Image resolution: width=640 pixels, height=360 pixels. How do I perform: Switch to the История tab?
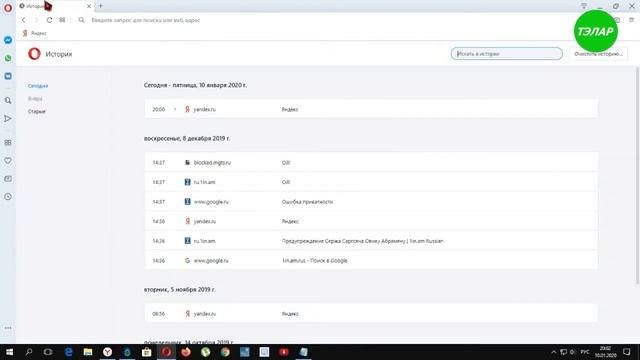tap(55, 6)
